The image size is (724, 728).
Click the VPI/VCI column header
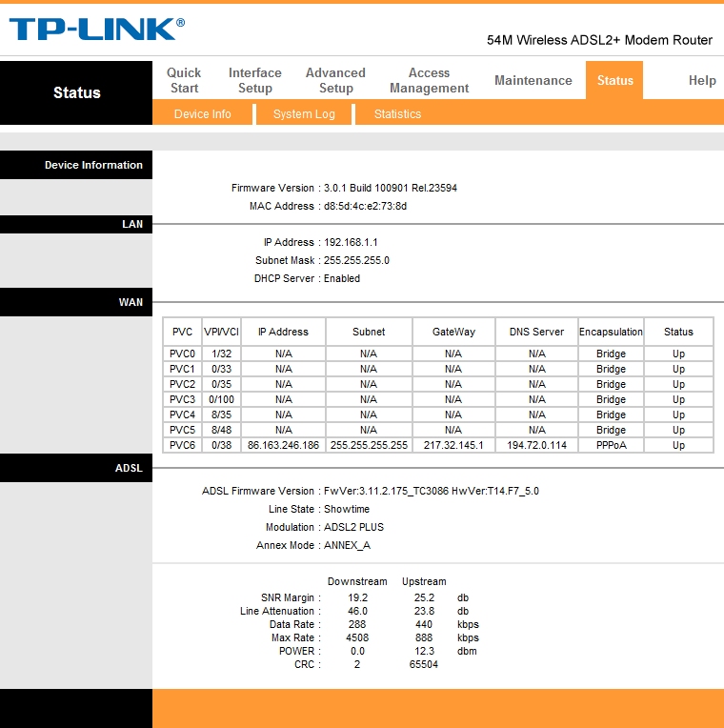(x=221, y=332)
